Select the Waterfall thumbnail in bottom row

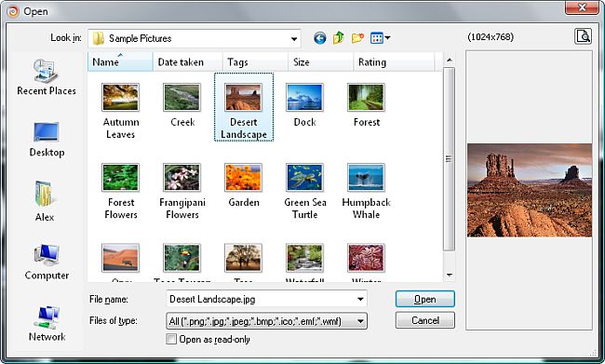tap(304, 258)
